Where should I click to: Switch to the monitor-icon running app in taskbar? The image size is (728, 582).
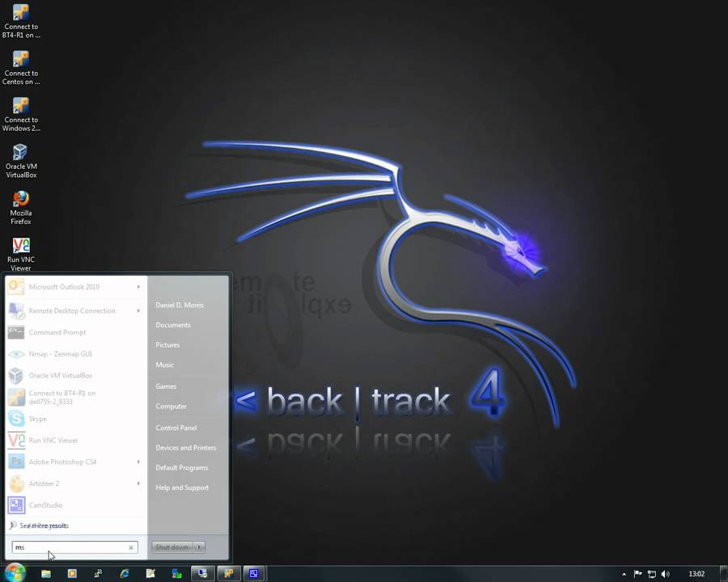[203, 574]
